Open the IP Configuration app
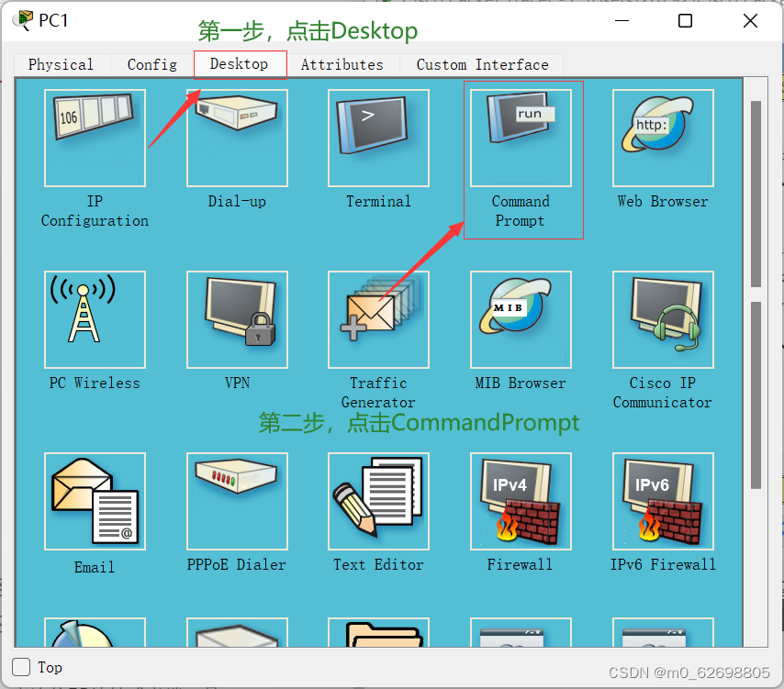 click(95, 138)
